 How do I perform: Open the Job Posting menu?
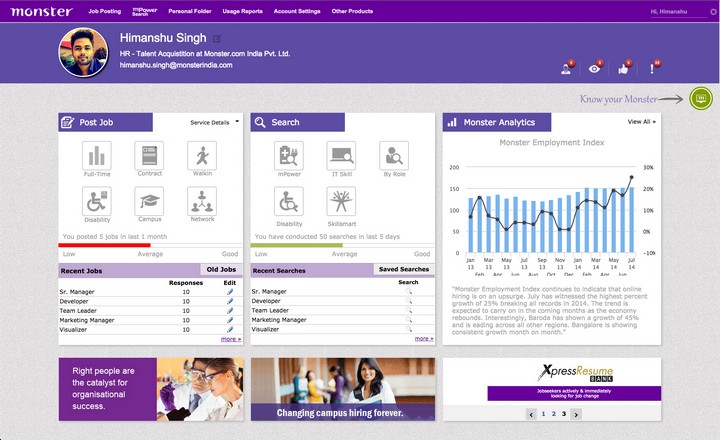tap(105, 11)
